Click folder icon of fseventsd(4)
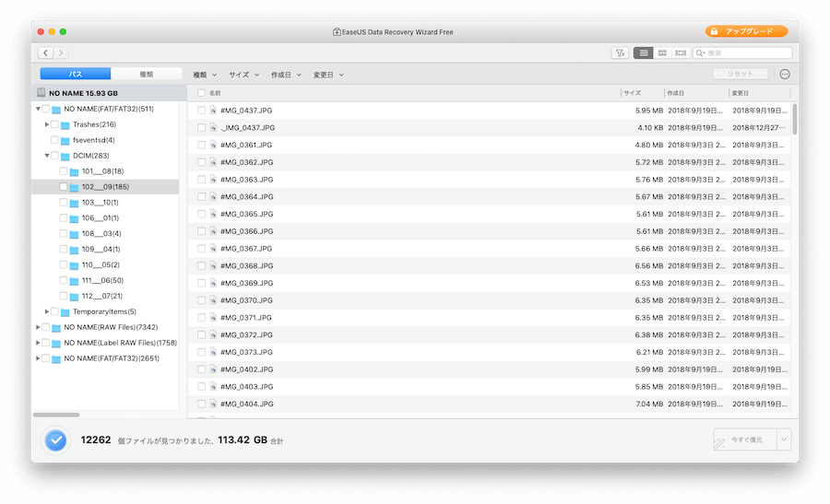The height and width of the screenshot is (504, 830). 65,141
